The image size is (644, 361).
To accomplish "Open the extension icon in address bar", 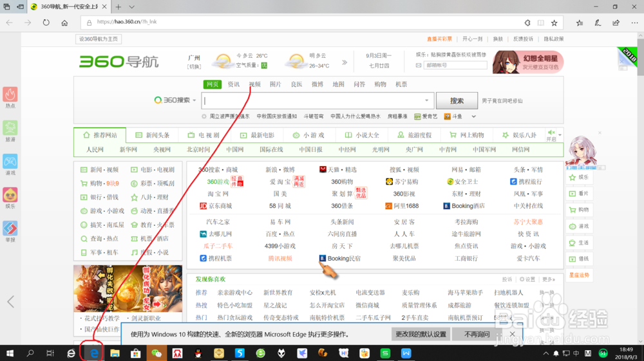I will click(527, 23).
